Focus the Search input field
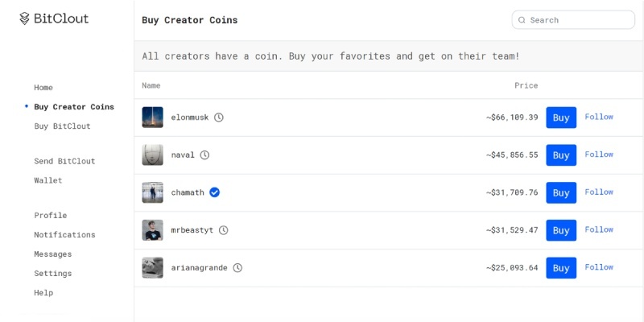644x322 pixels. click(x=573, y=20)
